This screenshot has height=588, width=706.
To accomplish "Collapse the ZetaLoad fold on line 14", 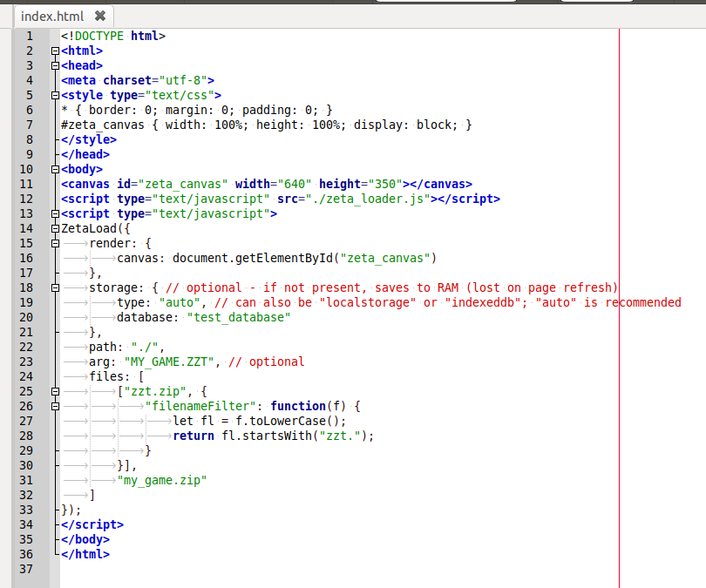I will tap(55, 228).
